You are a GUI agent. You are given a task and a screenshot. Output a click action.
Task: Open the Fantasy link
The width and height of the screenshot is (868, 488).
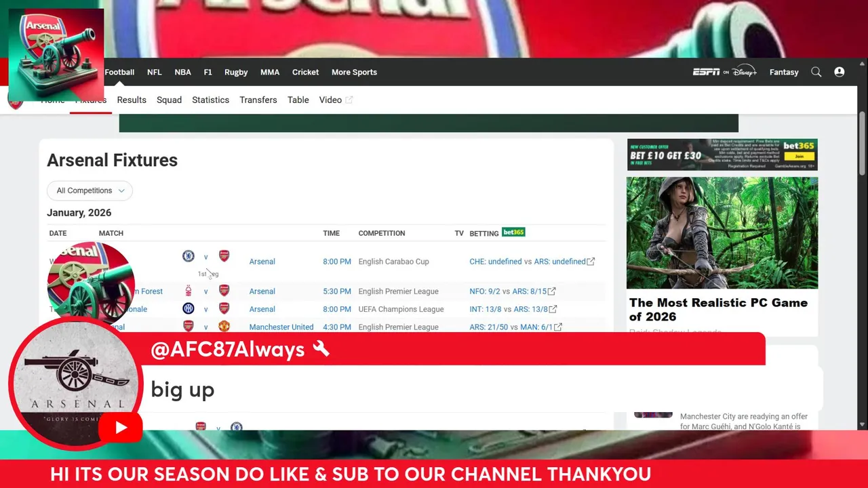click(x=784, y=72)
